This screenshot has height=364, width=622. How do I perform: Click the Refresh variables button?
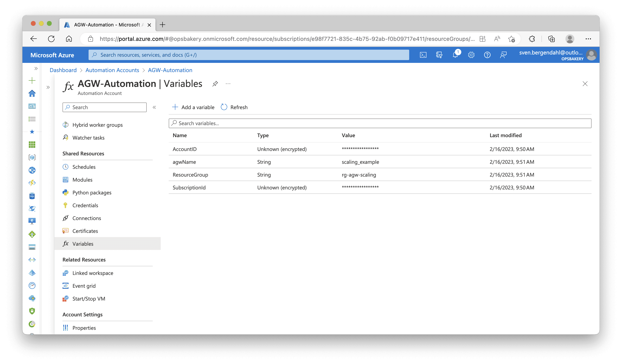coord(234,107)
